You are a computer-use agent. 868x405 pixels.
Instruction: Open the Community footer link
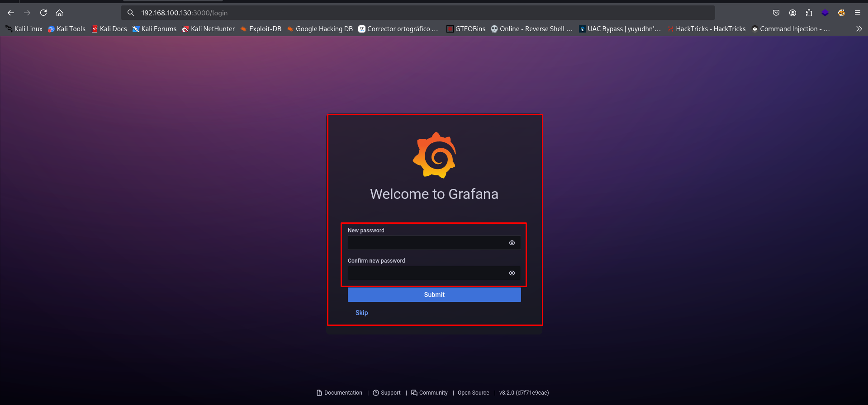tap(429, 393)
